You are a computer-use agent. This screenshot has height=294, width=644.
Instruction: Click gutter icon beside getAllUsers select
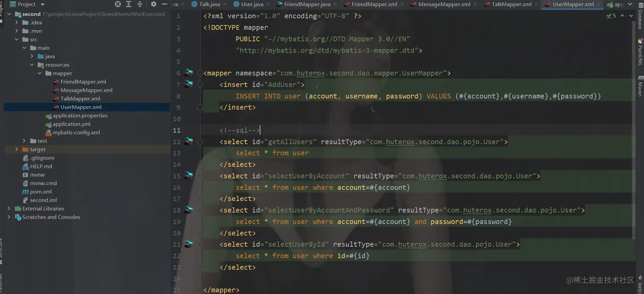(189, 141)
